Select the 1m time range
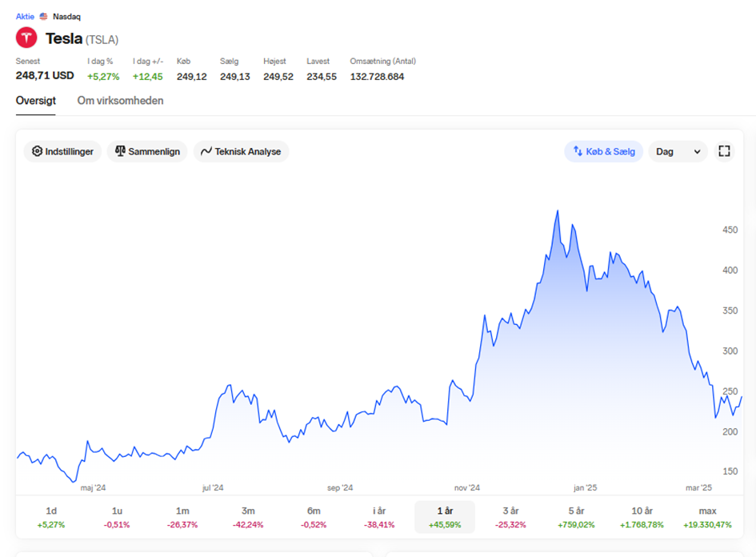The image size is (756, 557). 182,517
